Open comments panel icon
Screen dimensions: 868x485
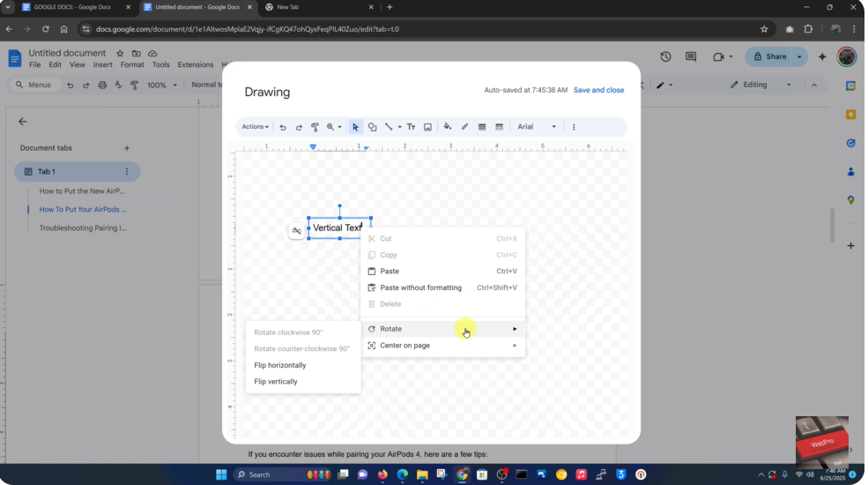pyautogui.click(x=690, y=56)
